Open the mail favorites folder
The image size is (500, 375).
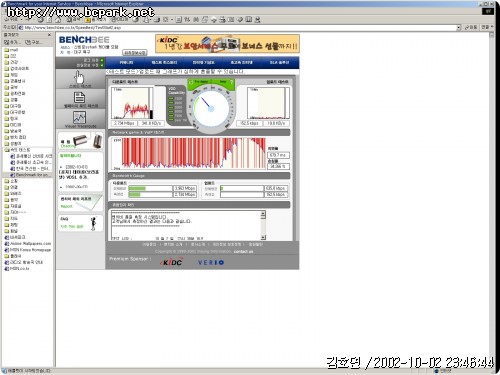point(11,50)
